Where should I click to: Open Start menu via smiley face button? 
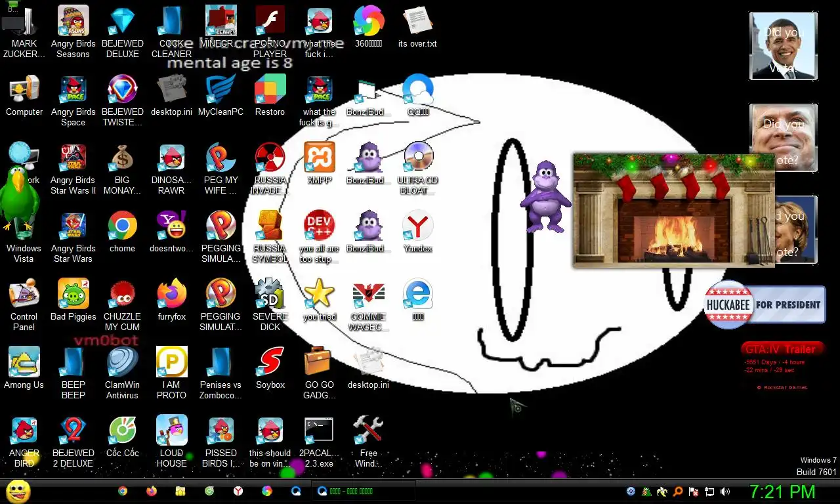pyautogui.click(x=18, y=491)
